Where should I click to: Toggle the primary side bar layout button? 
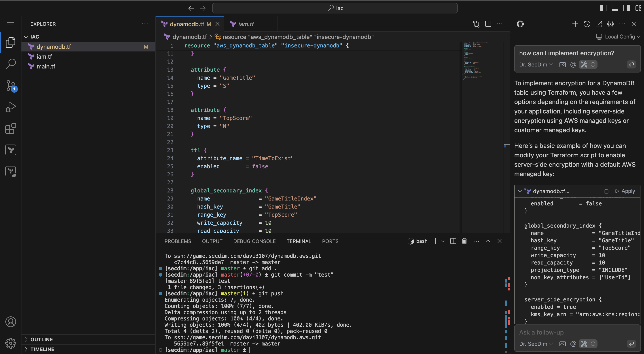pos(603,8)
